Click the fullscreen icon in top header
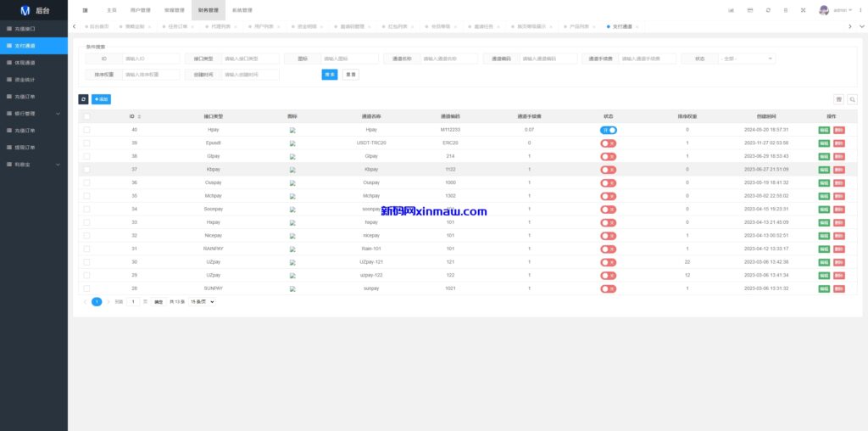This screenshot has width=868, height=431. (804, 10)
